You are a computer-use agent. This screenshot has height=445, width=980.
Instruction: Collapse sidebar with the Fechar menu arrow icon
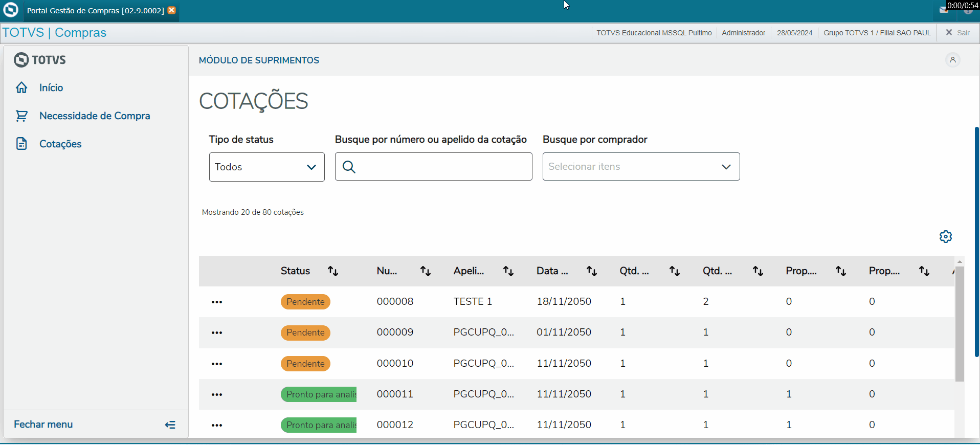tap(170, 425)
